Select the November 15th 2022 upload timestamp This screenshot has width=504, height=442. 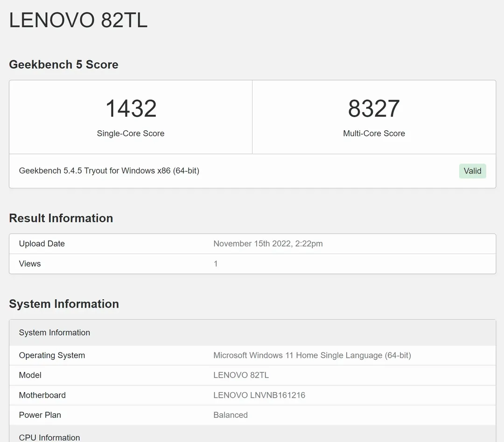268,244
